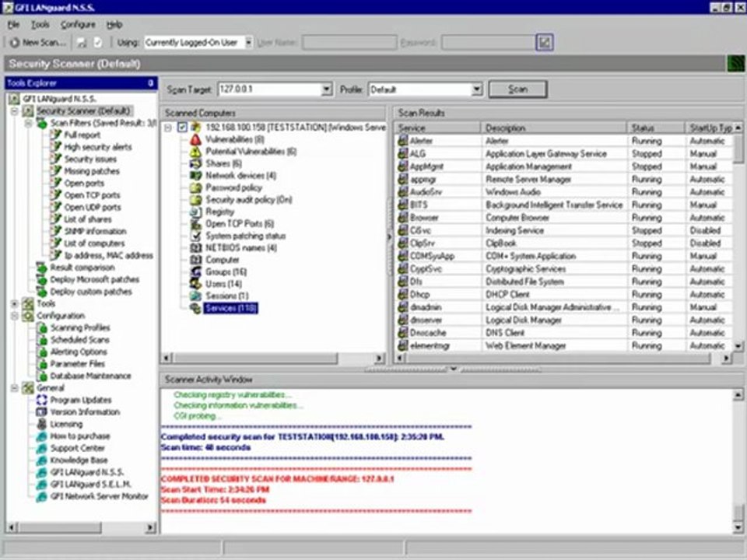Open the Profile dropdown arrow
747x560 pixels.
point(476,89)
